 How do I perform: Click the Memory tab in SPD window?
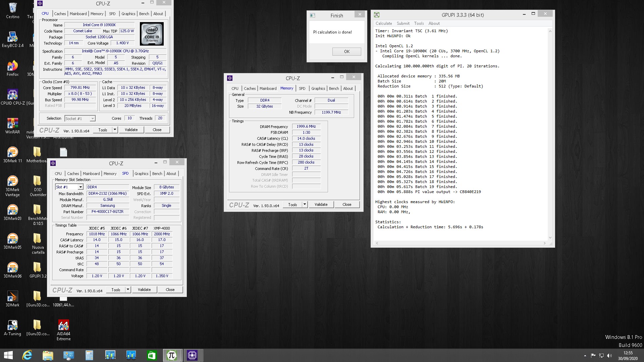pos(110,174)
